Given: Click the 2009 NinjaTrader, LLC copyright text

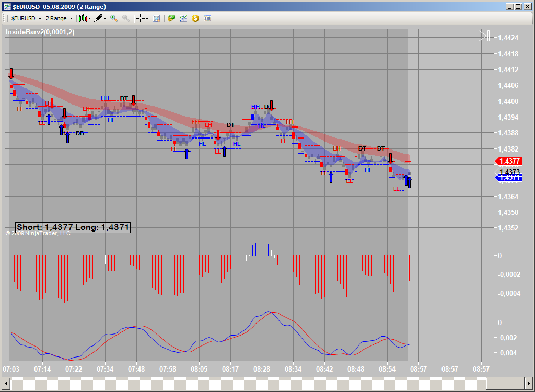Looking at the screenshot, I should coord(38,233).
